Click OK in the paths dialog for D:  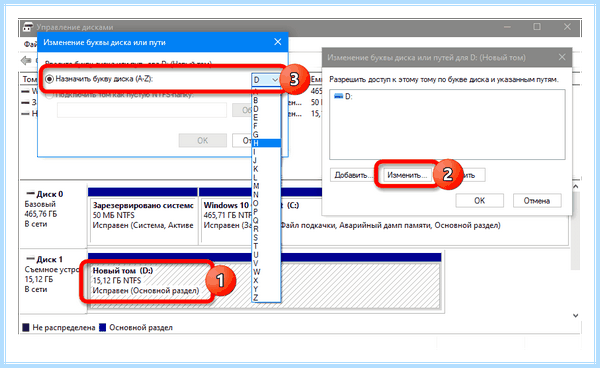(x=479, y=200)
